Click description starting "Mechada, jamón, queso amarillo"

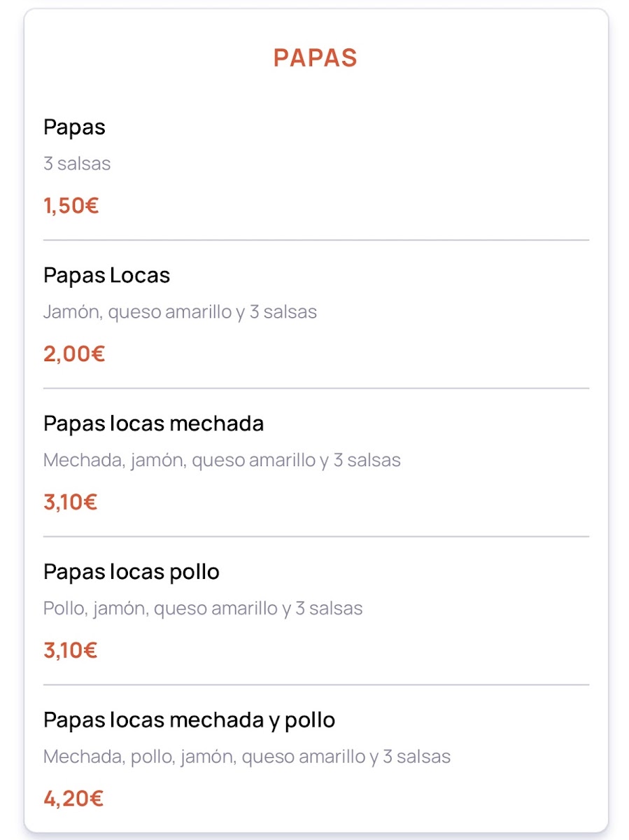point(222,461)
